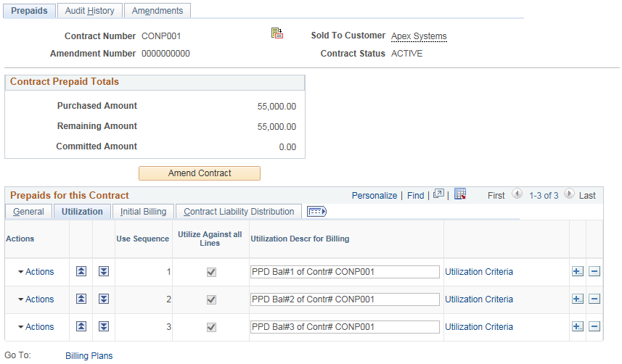Screen dimensions: 622x364
Task: Open Utilization Criteria for PPD Bal#1
Action: pos(479,272)
